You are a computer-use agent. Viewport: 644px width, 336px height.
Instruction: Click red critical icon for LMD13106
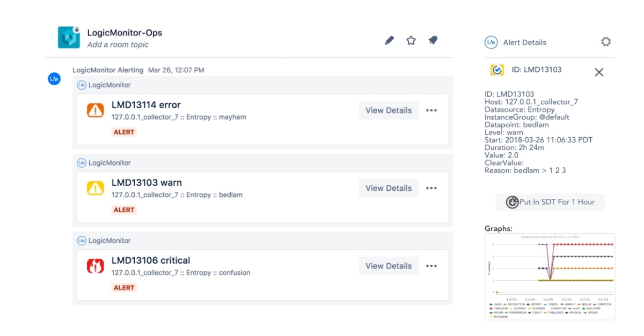pos(96,266)
